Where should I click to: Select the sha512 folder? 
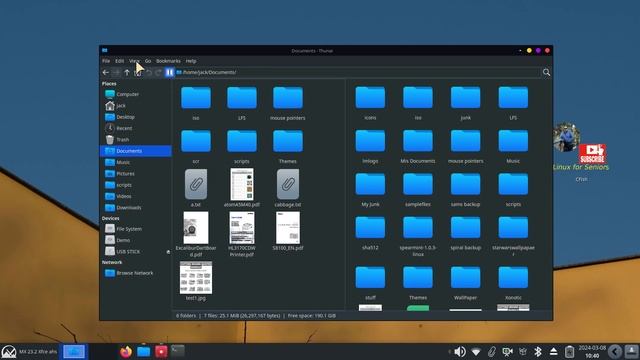click(x=370, y=228)
